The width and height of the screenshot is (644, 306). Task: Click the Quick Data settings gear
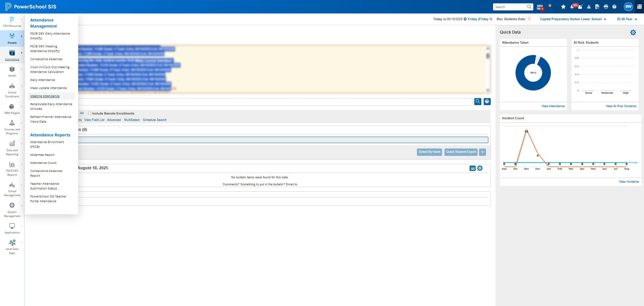(633, 32)
